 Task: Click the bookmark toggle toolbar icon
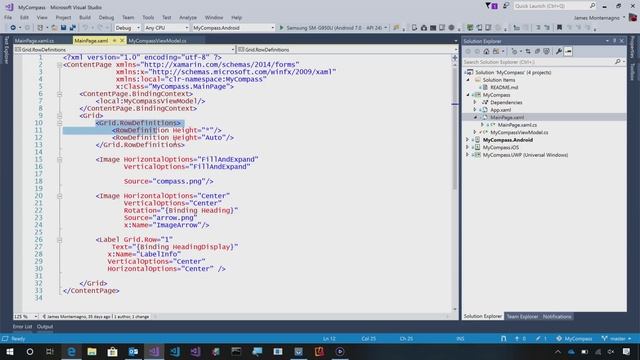[x=559, y=28]
